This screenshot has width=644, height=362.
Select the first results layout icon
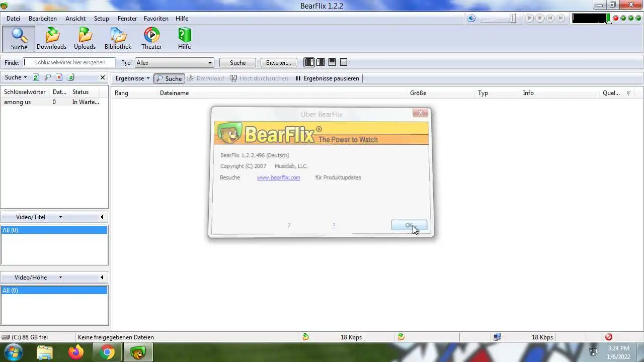click(x=309, y=62)
